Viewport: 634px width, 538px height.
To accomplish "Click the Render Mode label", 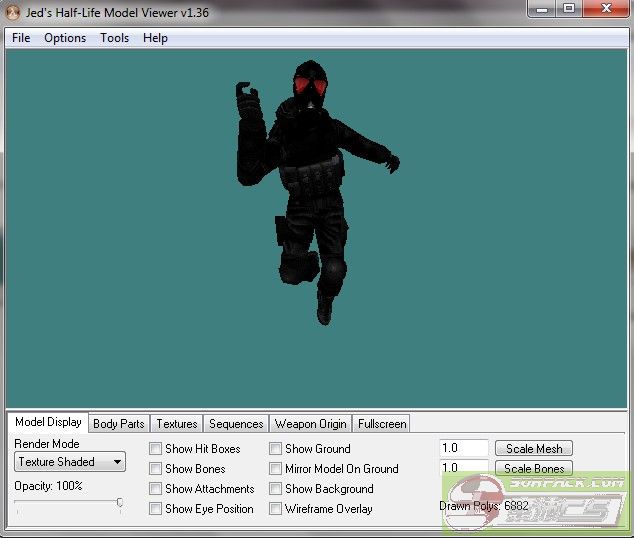I will coord(47,444).
